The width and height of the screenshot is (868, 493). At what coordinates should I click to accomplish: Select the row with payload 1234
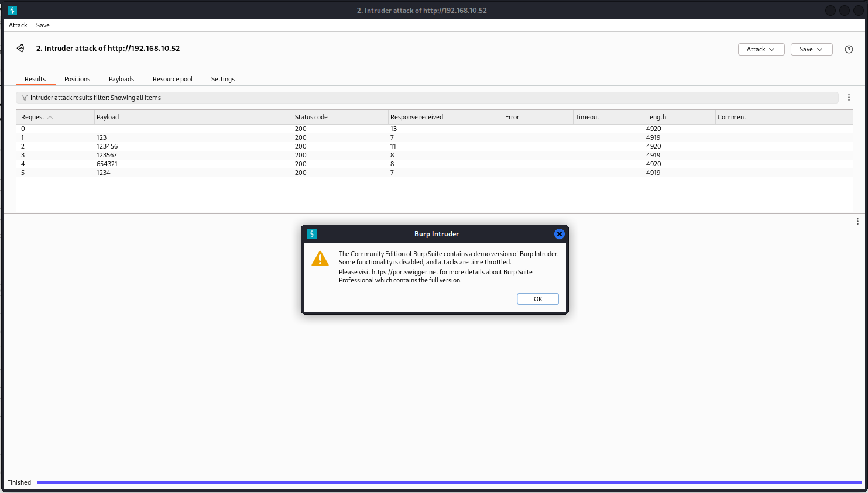[434, 173]
